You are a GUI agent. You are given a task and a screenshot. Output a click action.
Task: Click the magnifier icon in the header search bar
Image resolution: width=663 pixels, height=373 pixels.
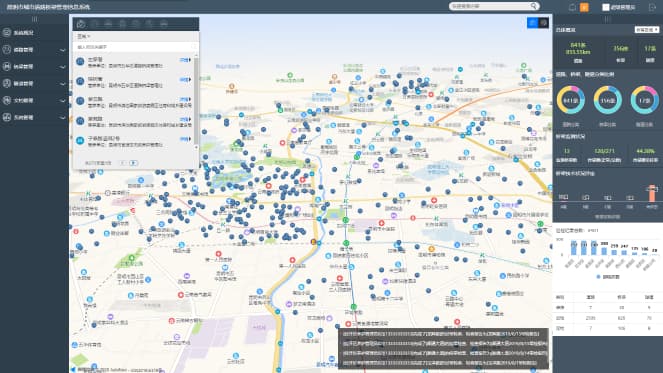click(x=534, y=6)
